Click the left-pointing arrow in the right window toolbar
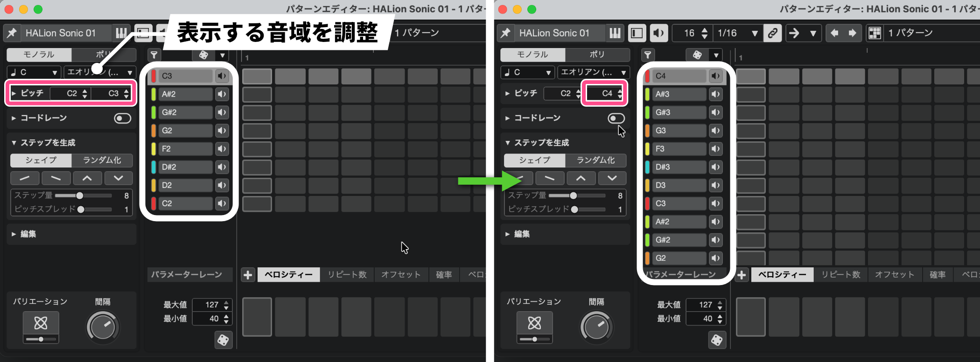Screen dimensions: 980x362 835,33
